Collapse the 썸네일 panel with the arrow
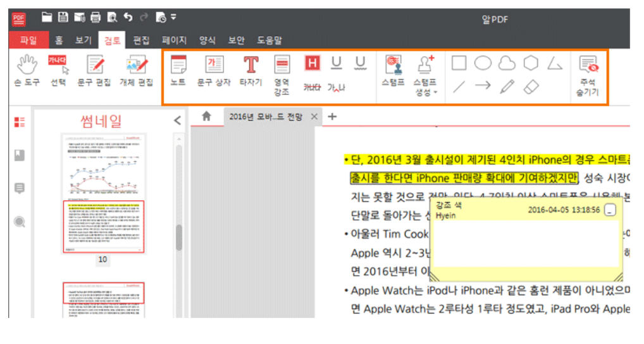This screenshot has width=644, height=344. tap(177, 120)
